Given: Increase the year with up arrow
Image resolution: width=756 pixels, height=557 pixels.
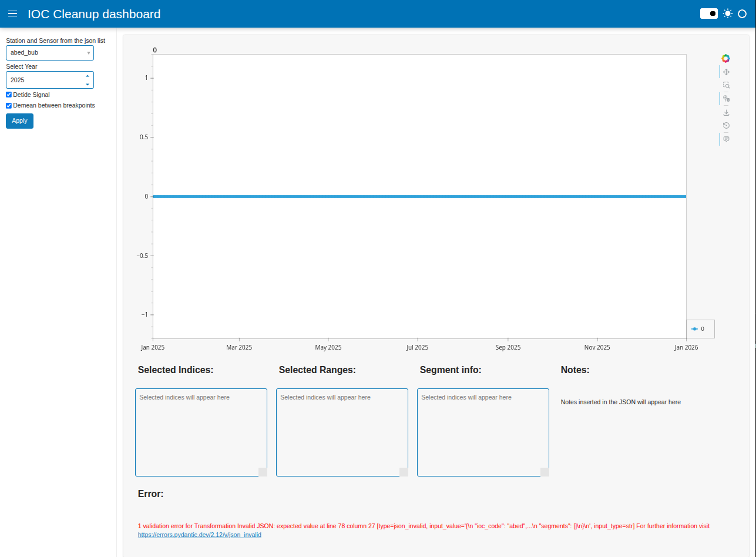Looking at the screenshot, I should 88,76.
